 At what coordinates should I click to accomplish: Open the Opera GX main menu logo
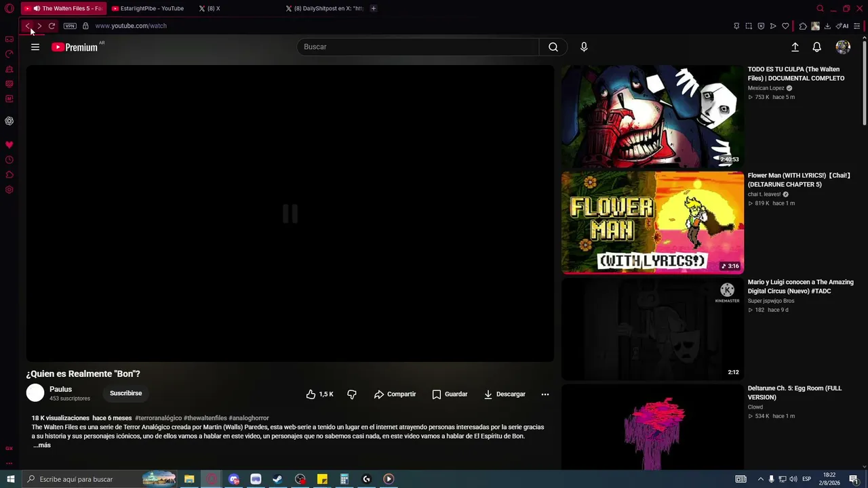click(9, 8)
